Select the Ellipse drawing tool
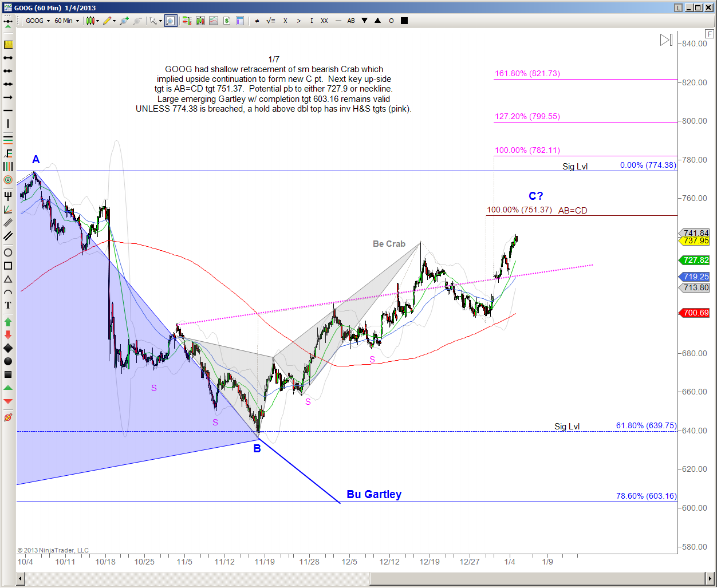 8,252
